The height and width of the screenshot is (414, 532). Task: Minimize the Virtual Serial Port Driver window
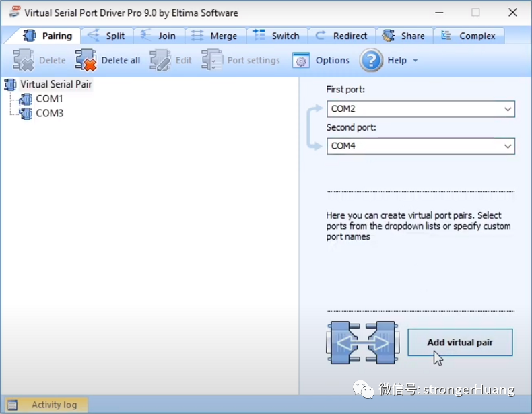pyautogui.click(x=439, y=13)
